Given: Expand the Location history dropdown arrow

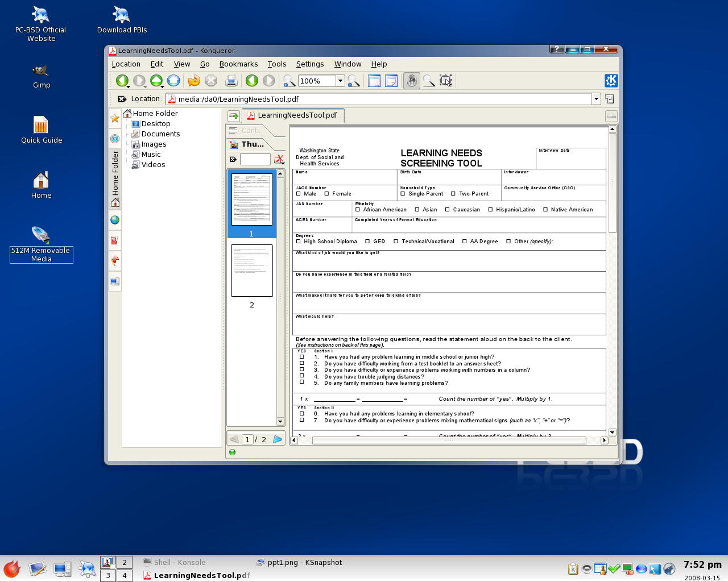Looking at the screenshot, I should [596, 99].
